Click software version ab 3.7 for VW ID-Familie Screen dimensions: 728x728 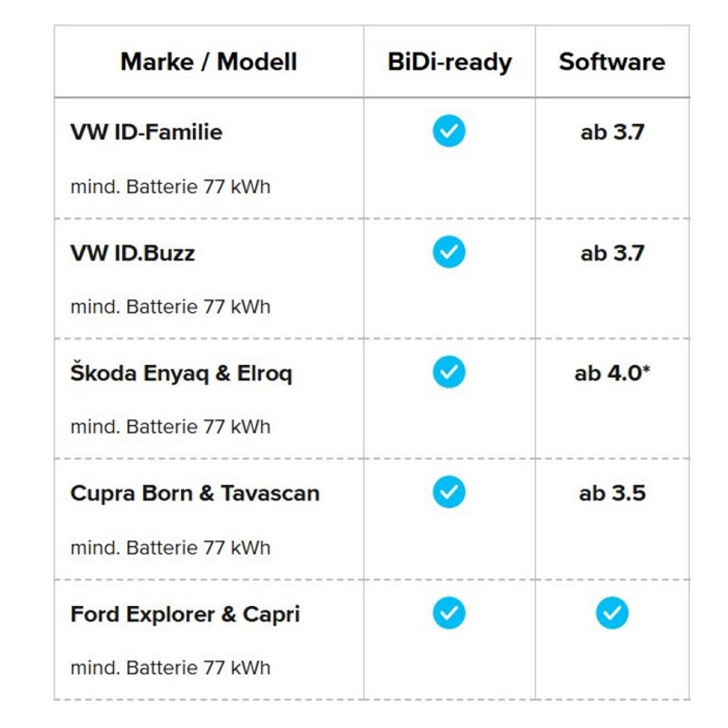point(612,132)
